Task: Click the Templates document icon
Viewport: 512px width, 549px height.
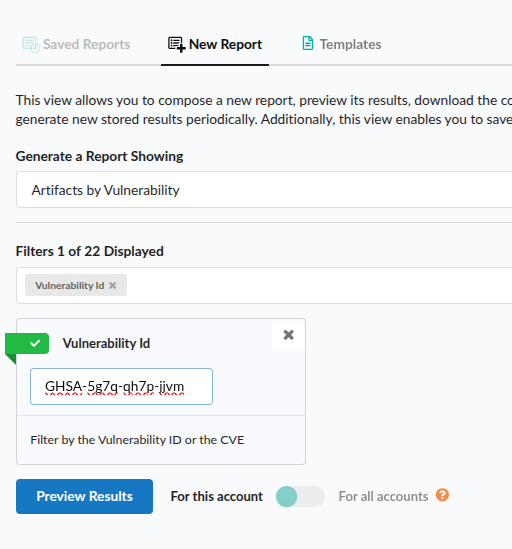Action: [307, 44]
